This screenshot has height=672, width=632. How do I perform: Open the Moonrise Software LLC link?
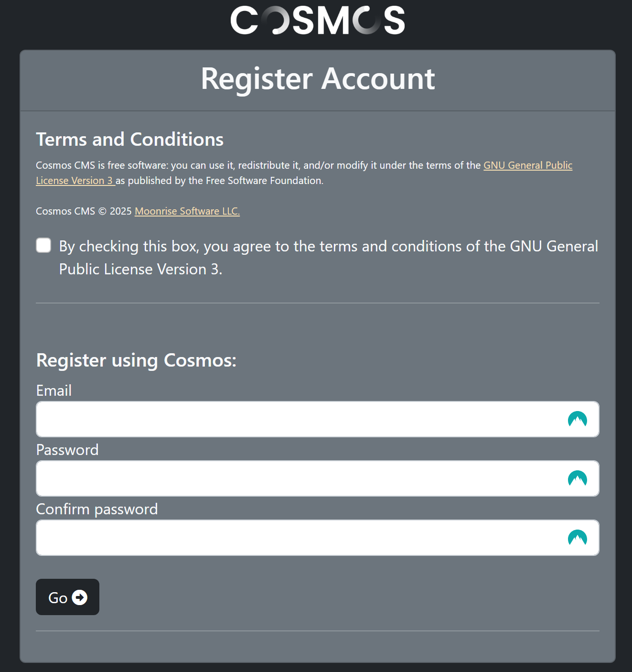coord(187,211)
